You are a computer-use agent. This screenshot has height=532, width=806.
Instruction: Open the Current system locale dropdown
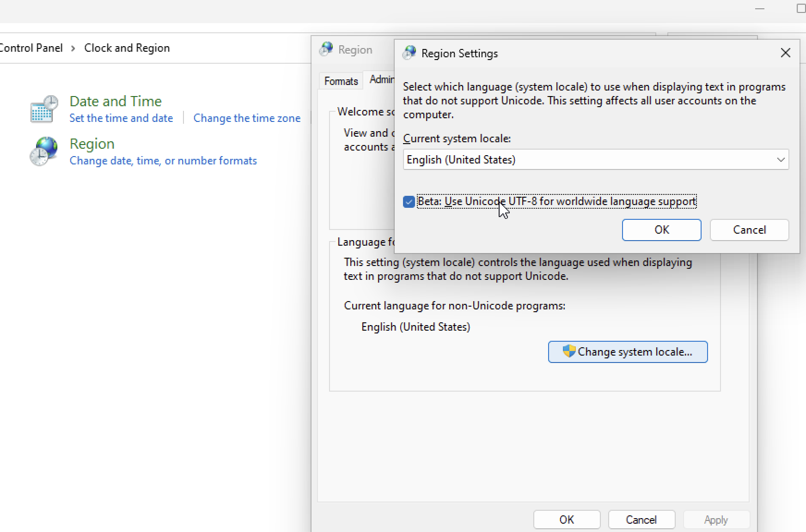click(595, 159)
